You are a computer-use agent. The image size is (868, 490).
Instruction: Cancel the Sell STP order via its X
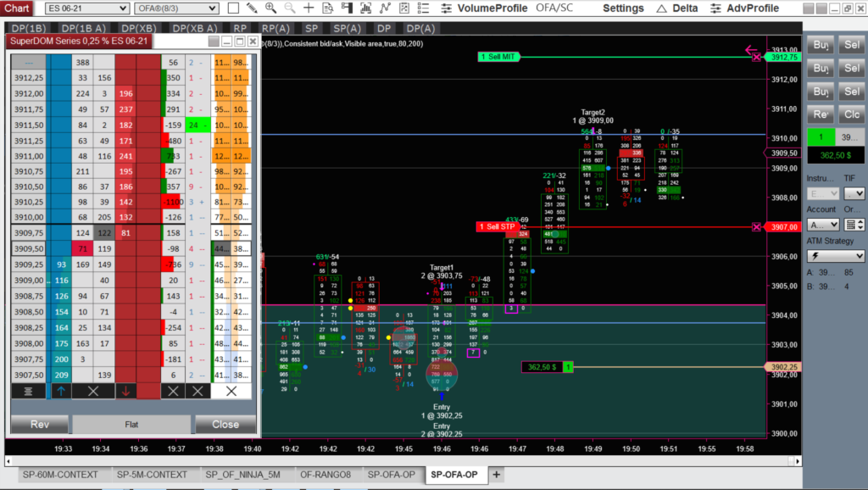pos(756,227)
